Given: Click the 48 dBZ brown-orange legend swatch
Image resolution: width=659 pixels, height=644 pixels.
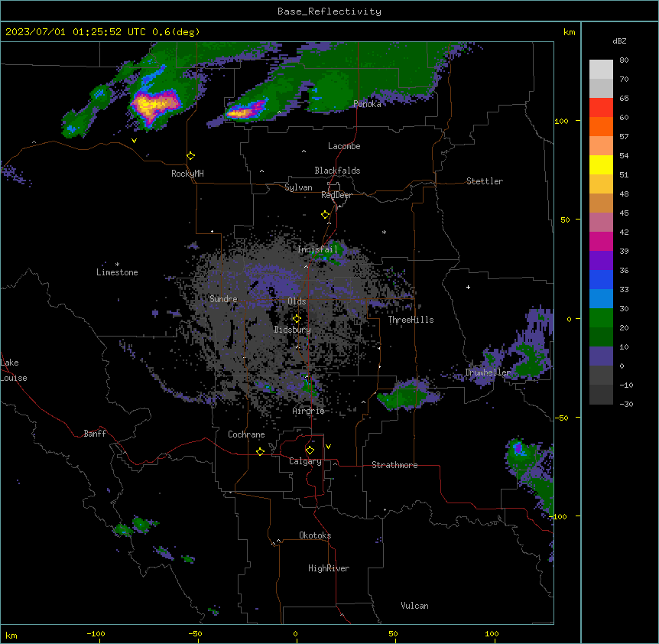Looking at the screenshot, I should 601,203.
